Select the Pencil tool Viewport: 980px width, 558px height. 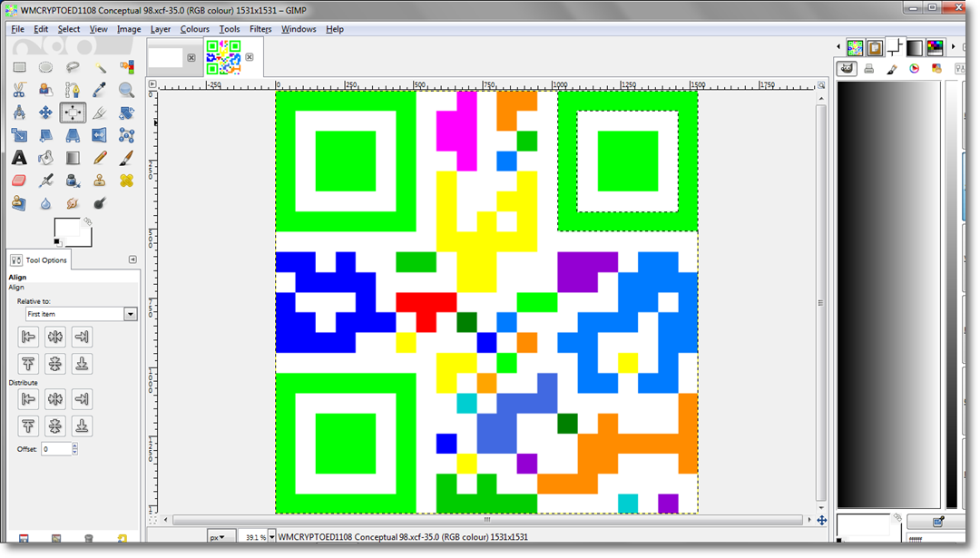[100, 158]
